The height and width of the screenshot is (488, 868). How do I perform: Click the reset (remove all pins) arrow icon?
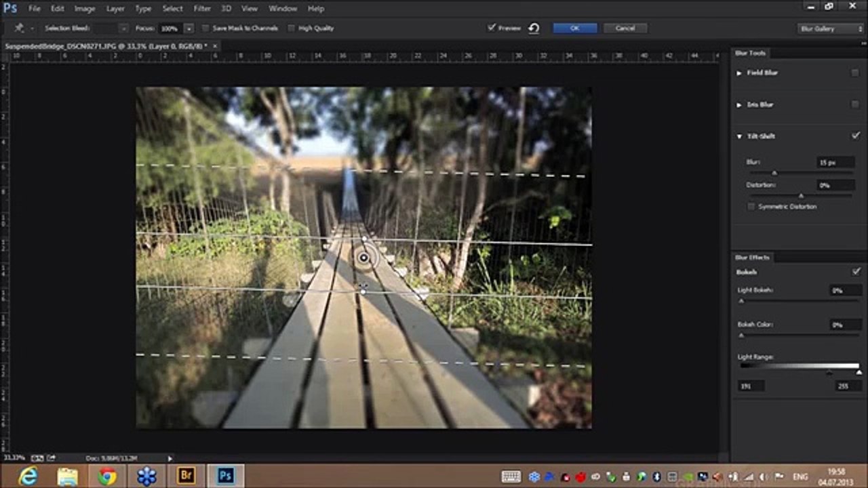tap(534, 28)
